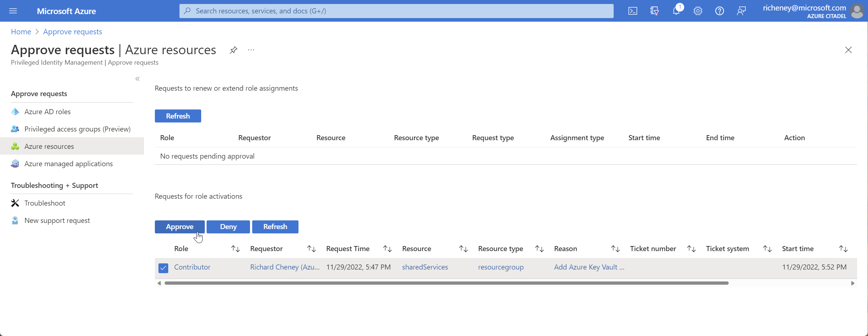Open the Directories + subscriptions filter icon
The width and height of the screenshot is (868, 336).
click(654, 11)
